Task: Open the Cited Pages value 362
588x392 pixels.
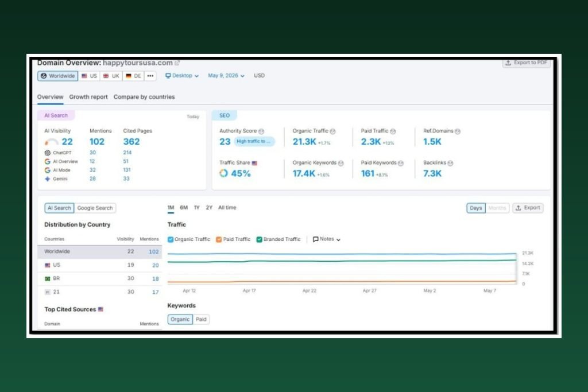Action: click(x=131, y=142)
